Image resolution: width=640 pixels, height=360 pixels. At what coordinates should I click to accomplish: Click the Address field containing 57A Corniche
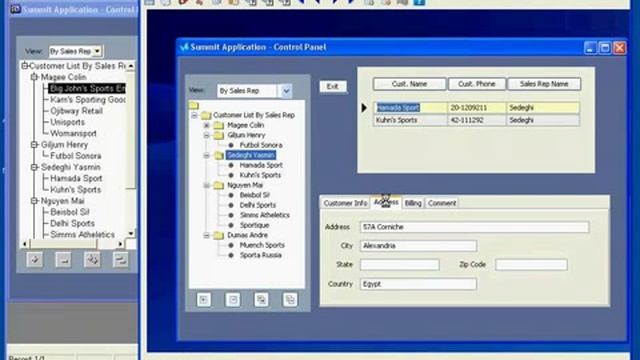[474, 227]
